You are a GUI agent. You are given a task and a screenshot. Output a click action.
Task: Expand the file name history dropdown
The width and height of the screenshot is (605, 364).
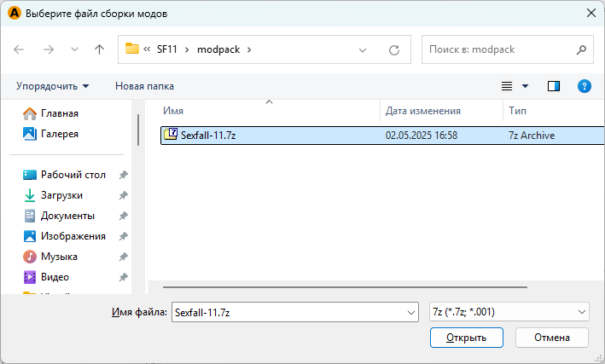(x=410, y=313)
